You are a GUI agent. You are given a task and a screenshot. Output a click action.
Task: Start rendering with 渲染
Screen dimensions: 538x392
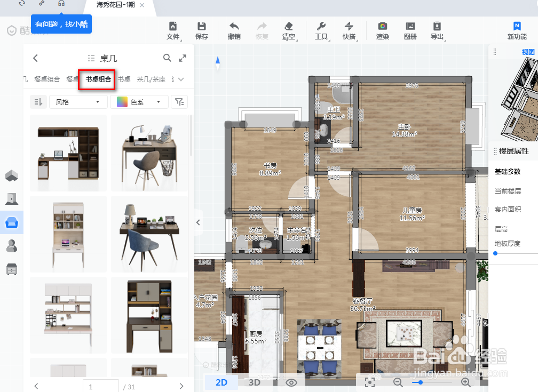click(383, 31)
